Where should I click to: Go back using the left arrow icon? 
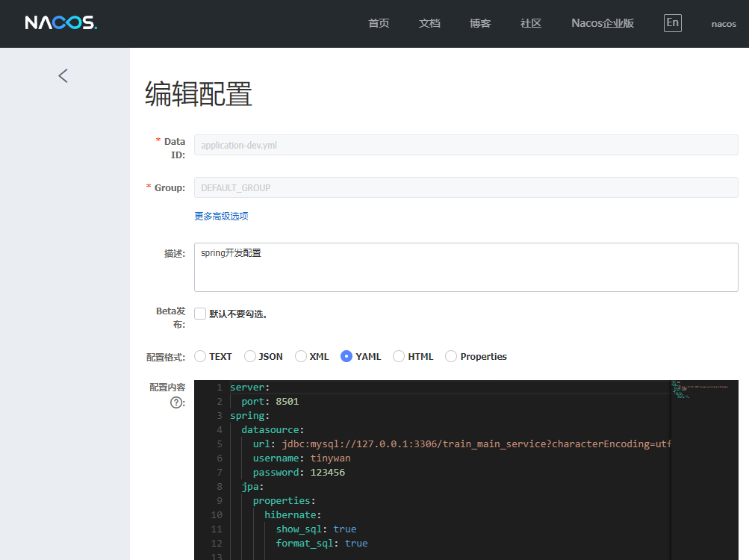pyautogui.click(x=63, y=75)
